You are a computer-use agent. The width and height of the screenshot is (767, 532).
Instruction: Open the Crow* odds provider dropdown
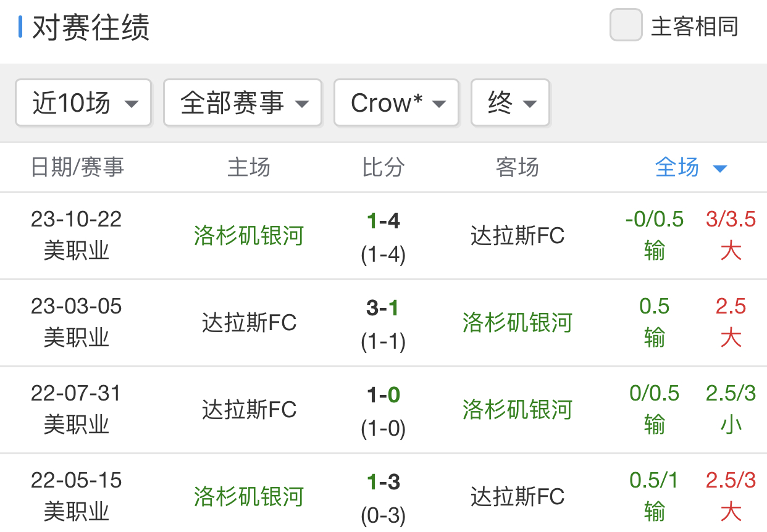(396, 103)
